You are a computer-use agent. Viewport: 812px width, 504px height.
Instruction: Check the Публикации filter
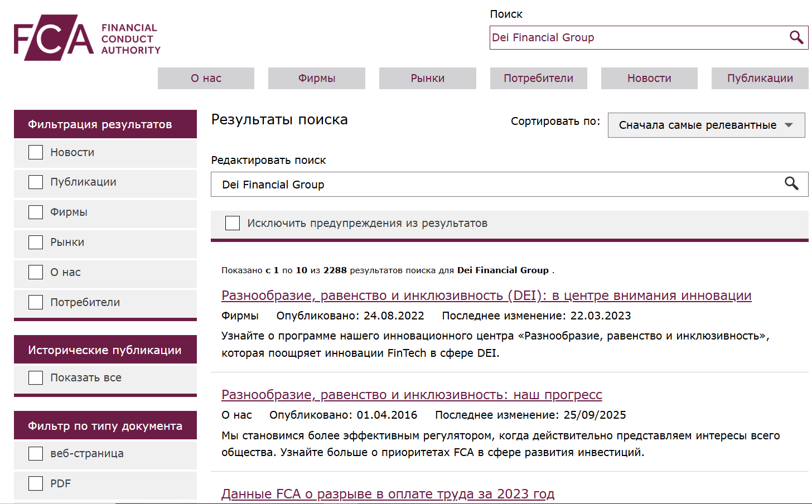36,182
